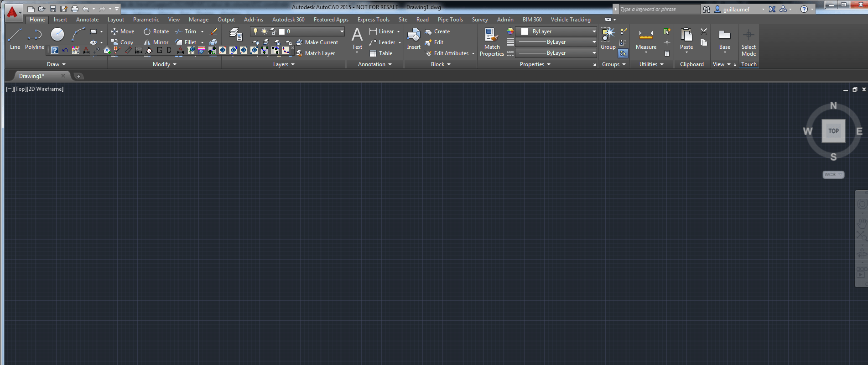Click Make Current layer button
This screenshot has width=868, height=365.
coord(317,42)
